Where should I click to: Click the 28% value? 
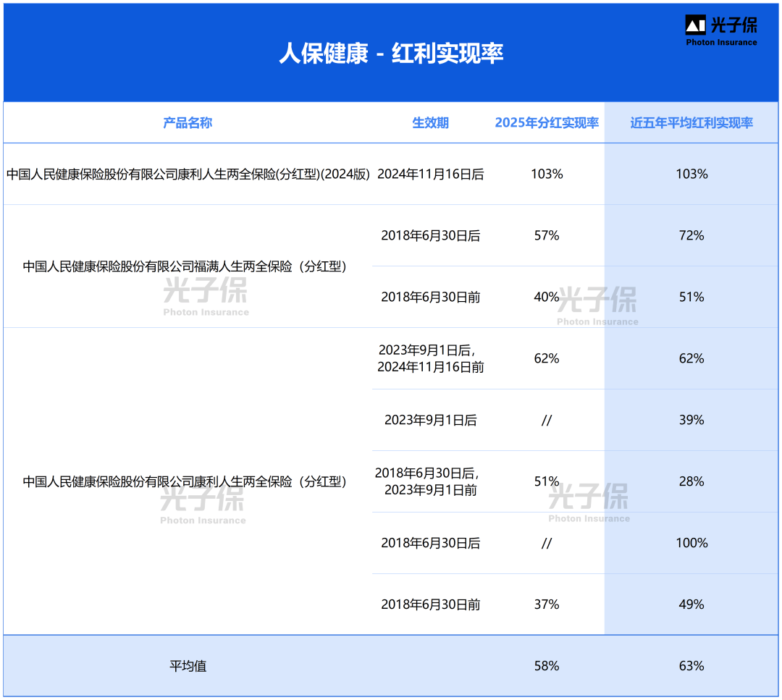[x=691, y=481]
